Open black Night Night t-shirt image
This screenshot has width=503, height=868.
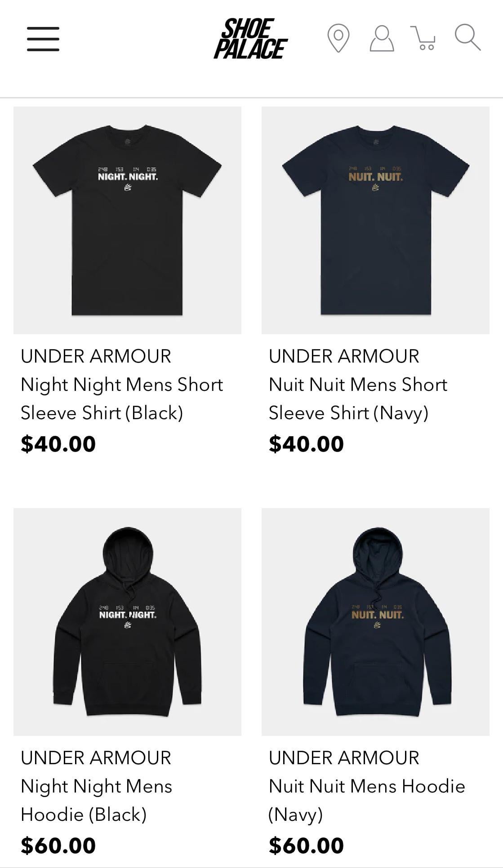click(127, 220)
